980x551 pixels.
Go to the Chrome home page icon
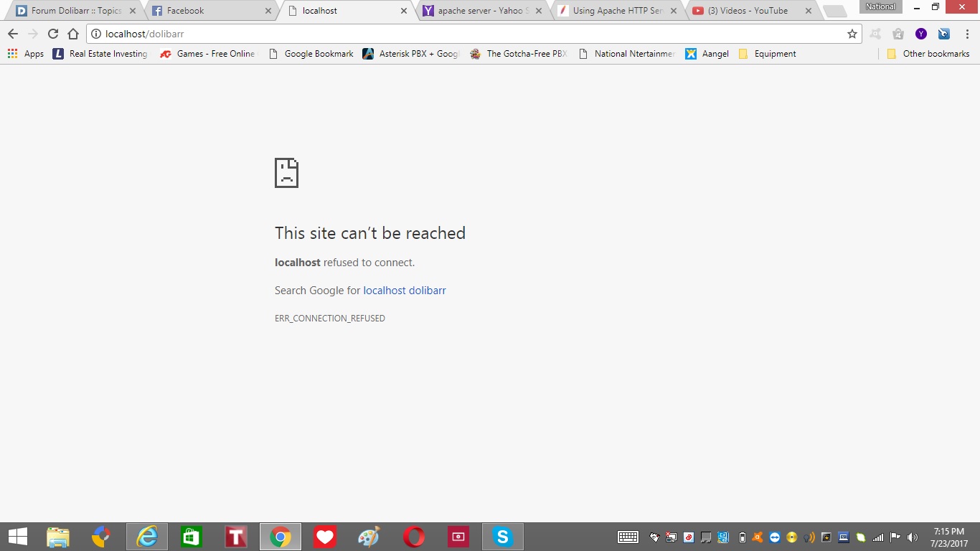73,34
